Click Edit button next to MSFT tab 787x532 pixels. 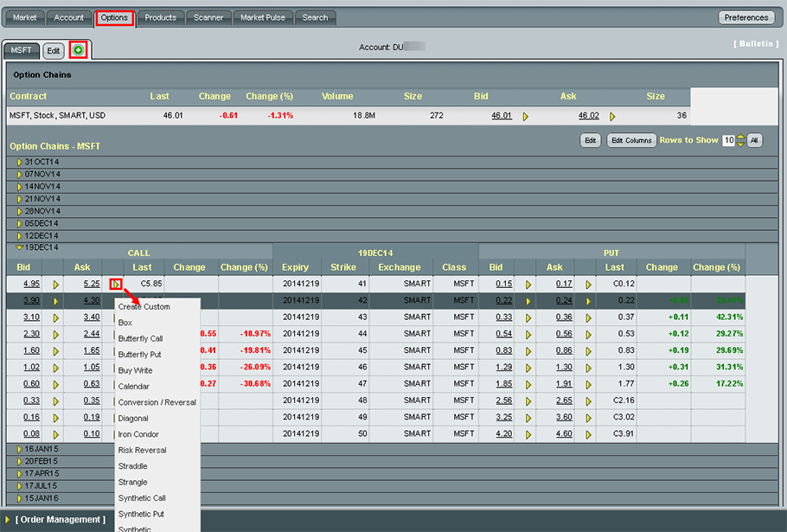(x=54, y=51)
